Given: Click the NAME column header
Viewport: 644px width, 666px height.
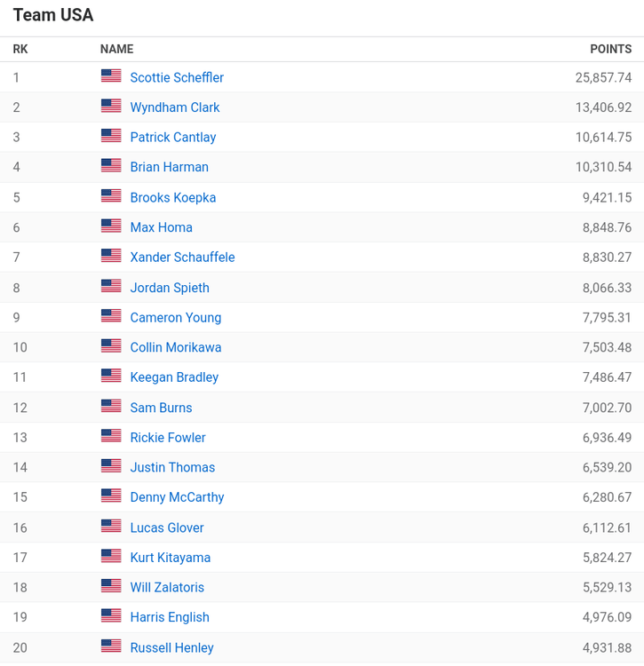Looking at the screenshot, I should click(116, 50).
